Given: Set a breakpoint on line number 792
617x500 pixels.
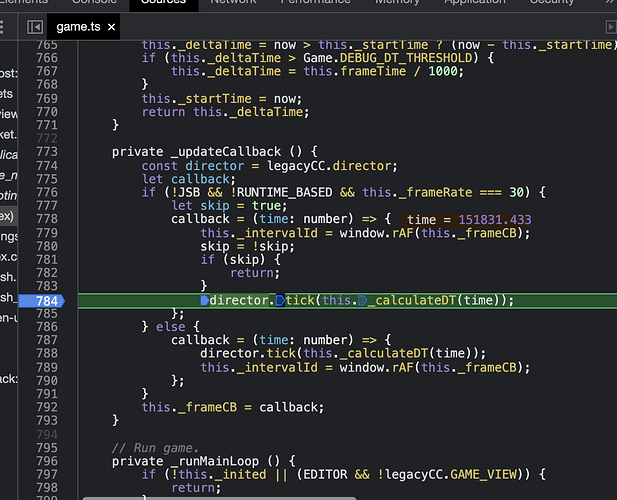Looking at the screenshot, I should point(47,407).
